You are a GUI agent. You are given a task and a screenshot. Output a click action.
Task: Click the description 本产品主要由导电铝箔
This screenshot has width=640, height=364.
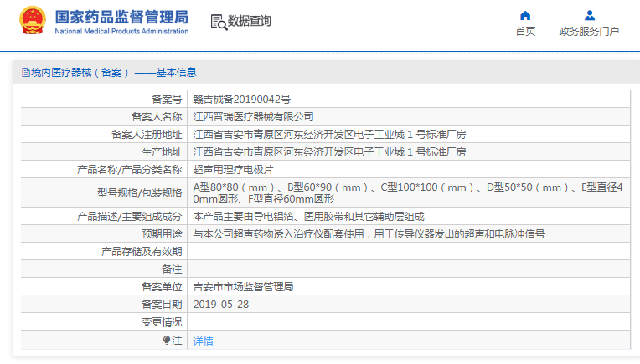[308, 217]
